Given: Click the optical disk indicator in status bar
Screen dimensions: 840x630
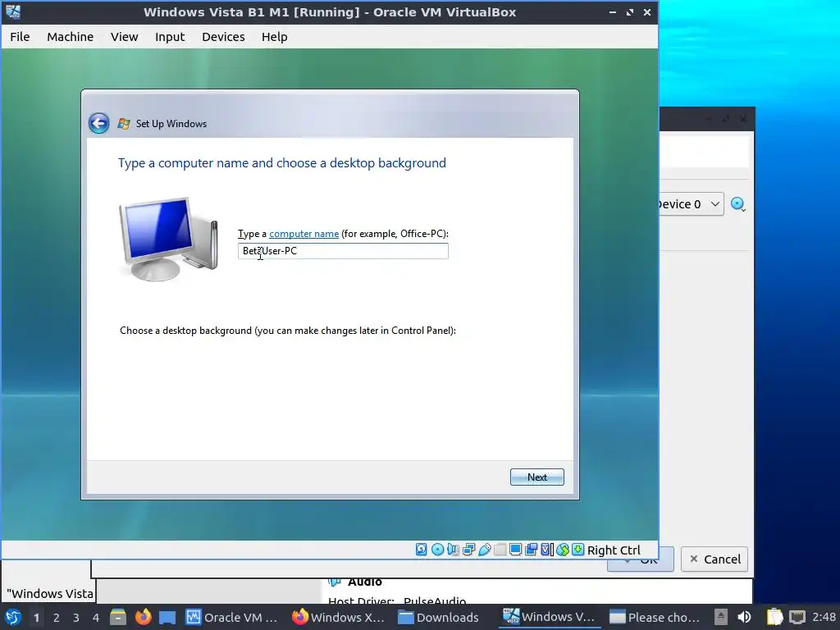Looking at the screenshot, I should [438, 550].
